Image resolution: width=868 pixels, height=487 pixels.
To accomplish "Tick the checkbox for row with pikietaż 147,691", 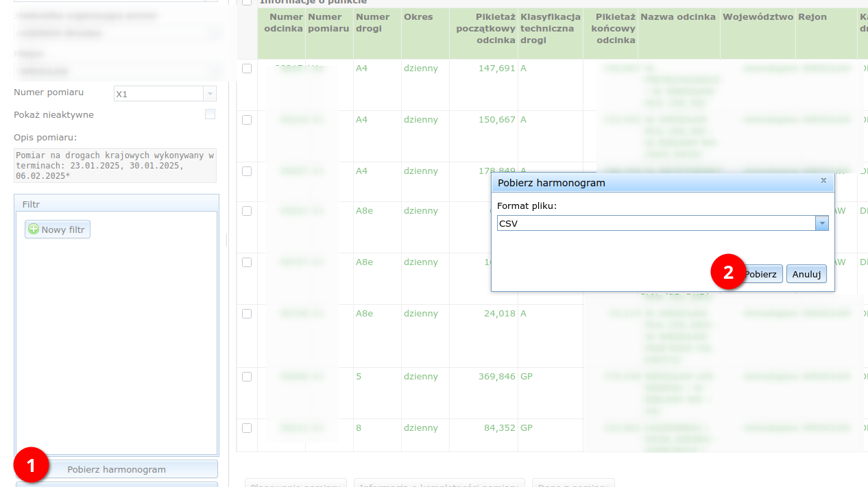I will pos(247,68).
